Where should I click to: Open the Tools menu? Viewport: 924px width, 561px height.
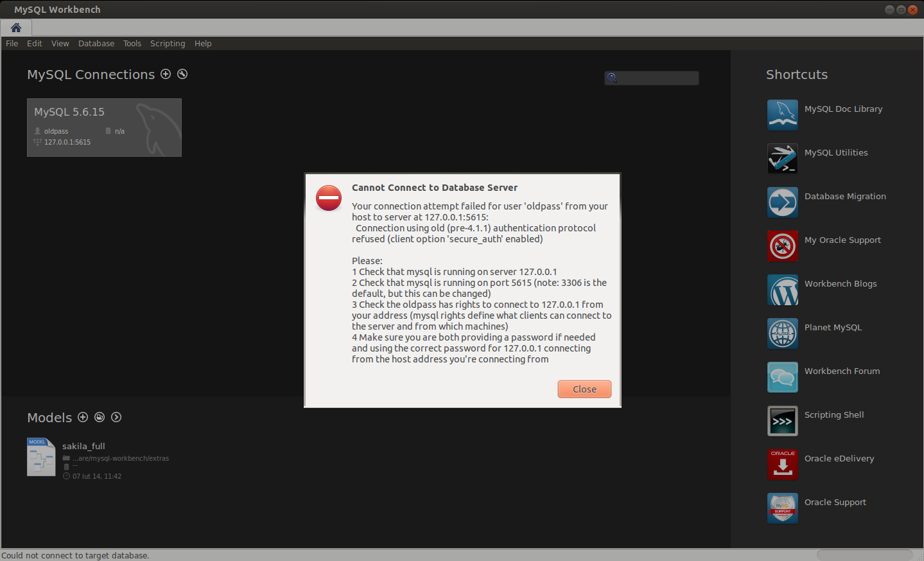[x=132, y=43]
